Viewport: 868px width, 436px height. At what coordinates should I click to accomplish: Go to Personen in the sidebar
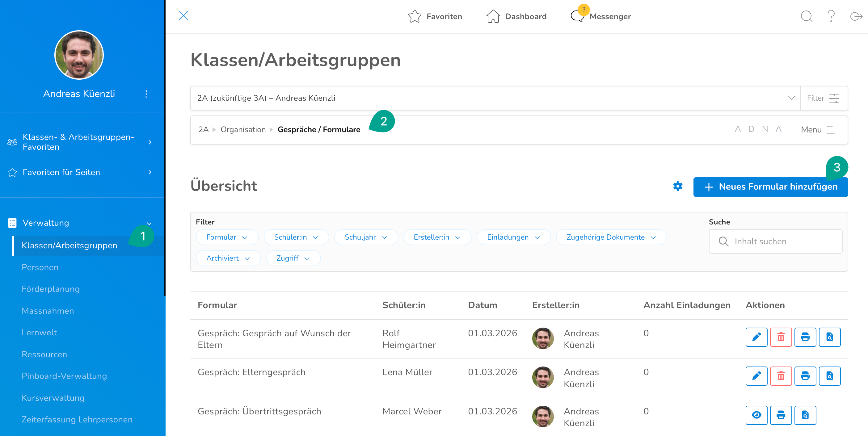pos(40,267)
